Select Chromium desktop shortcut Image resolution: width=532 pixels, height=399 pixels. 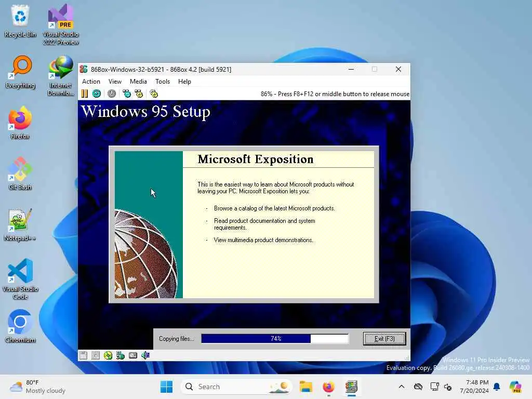(20, 326)
